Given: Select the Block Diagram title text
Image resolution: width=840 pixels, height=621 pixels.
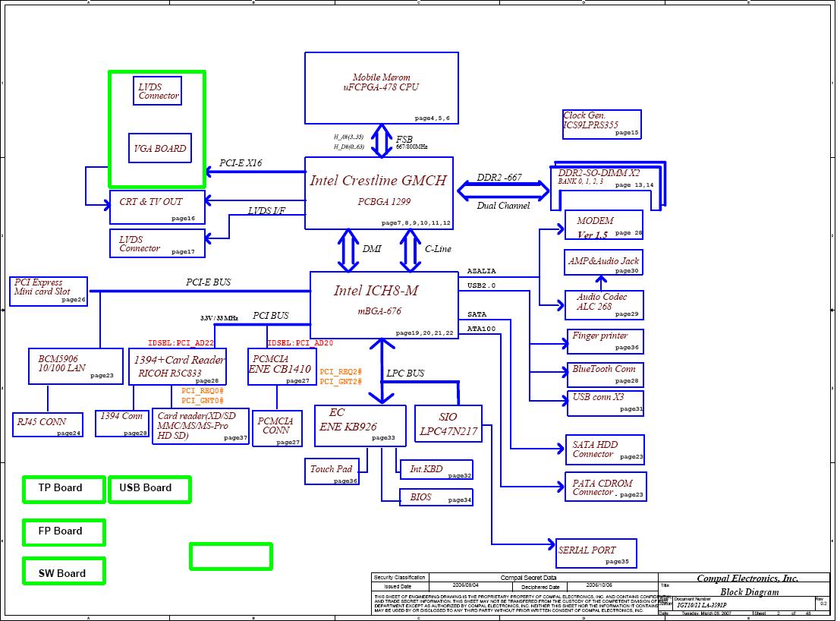Looking at the screenshot, I should coord(750,591).
